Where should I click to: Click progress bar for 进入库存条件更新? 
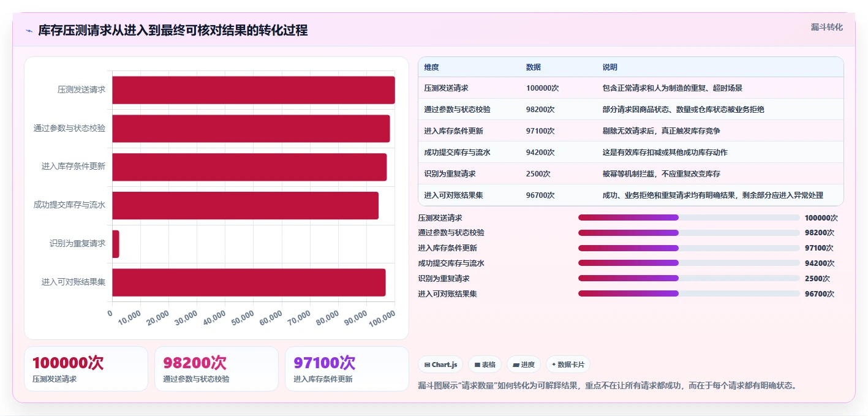[x=689, y=248]
